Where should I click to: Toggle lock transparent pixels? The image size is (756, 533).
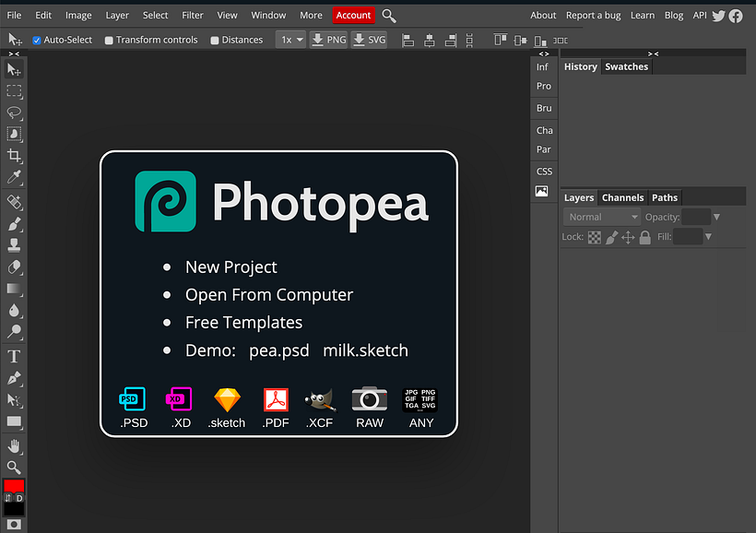[x=595, y=237]
